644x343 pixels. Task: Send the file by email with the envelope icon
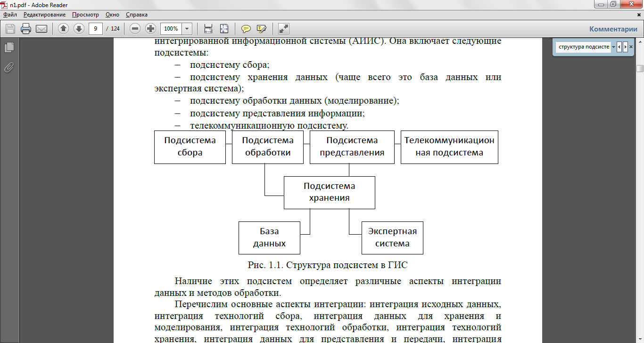coord(41,29)
